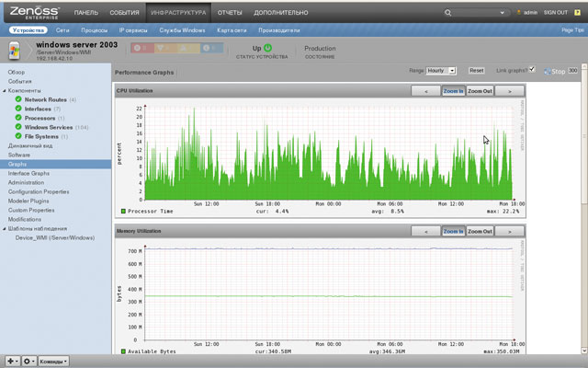Collapse the Компоненты tree section
588x368 pixels.
coord(5,91)
